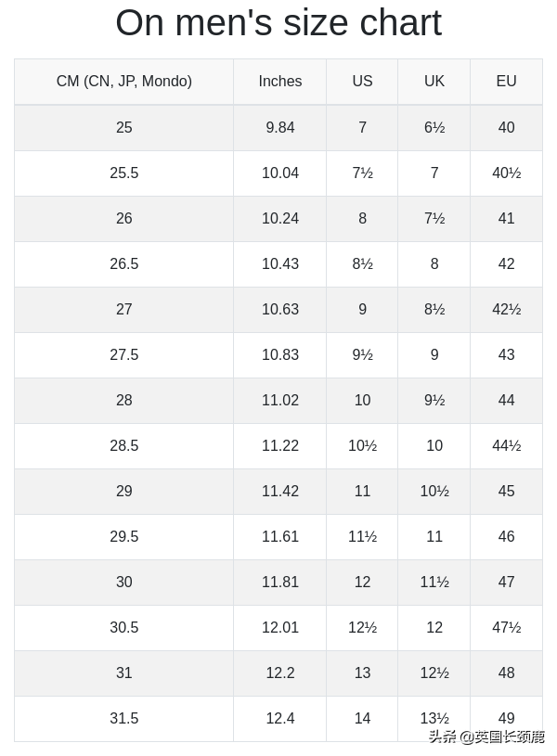The width and height of the screenshot is (557, 756).
Task: Click the EU size 42½ cell
Action: [506, 310]
